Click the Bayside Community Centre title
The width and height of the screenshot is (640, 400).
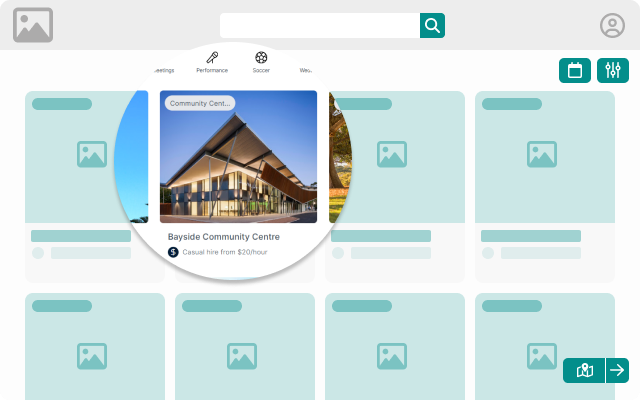pos(224,237)
